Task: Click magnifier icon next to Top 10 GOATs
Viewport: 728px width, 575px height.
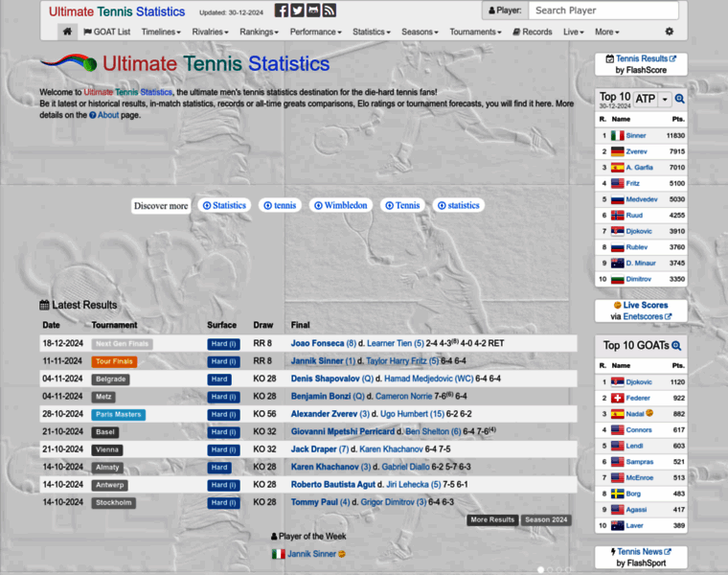Action: click(x=676, y=346)
